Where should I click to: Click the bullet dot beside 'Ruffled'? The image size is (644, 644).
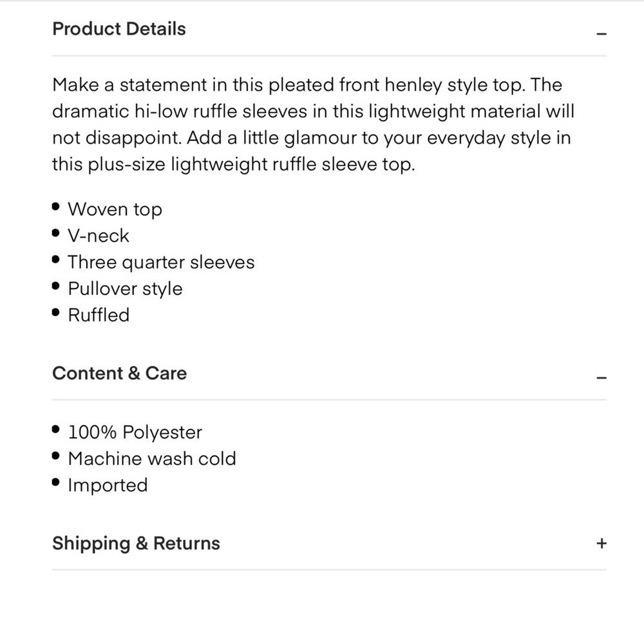click(56, 312)
